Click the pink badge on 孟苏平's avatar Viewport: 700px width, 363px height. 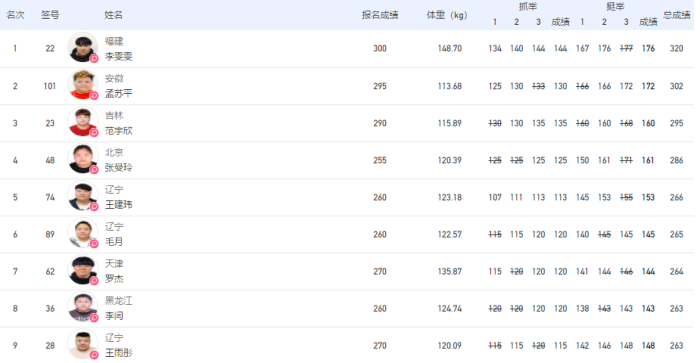94,96
